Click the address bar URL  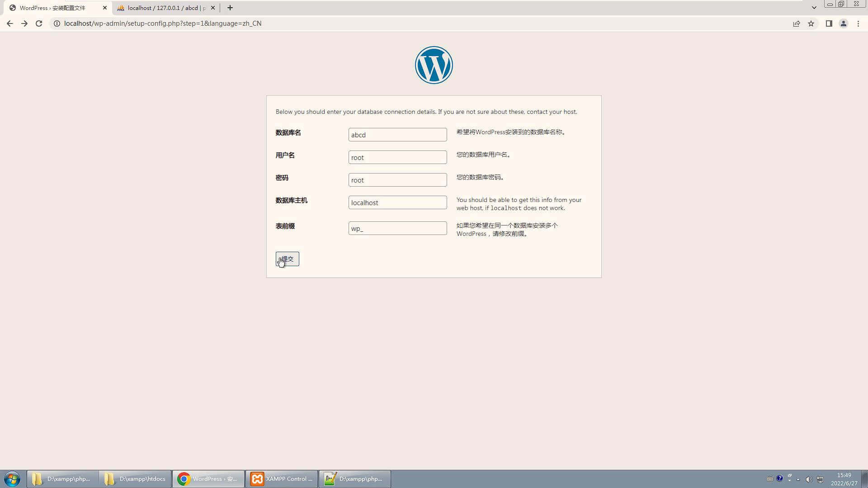click(x=163, y=23)
